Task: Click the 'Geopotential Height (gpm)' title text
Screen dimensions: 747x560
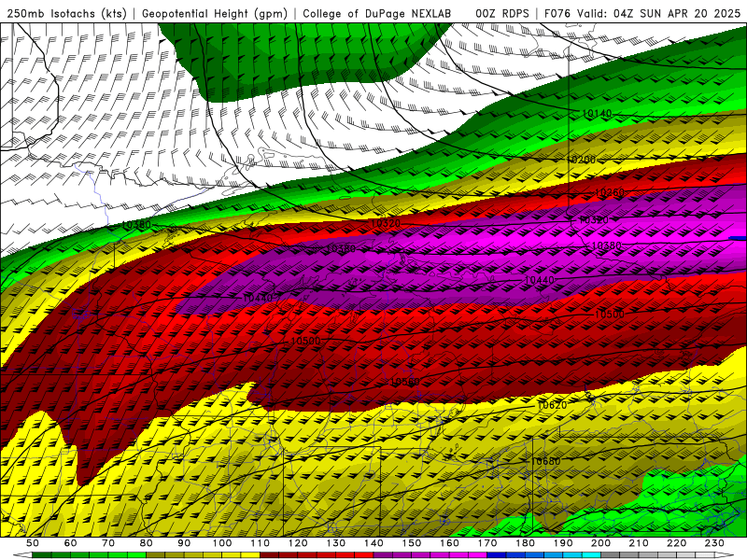Action: [x=215, y=13]
